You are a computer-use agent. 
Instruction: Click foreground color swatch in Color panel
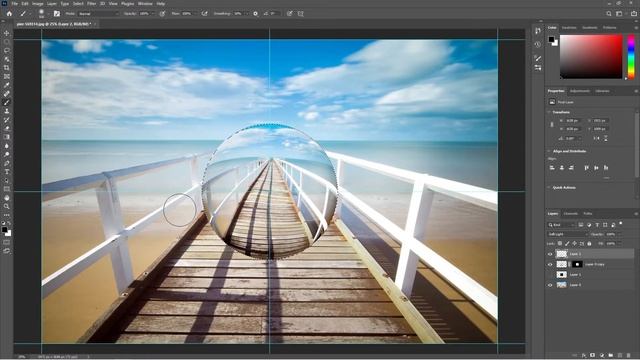(x=551, y=39)
